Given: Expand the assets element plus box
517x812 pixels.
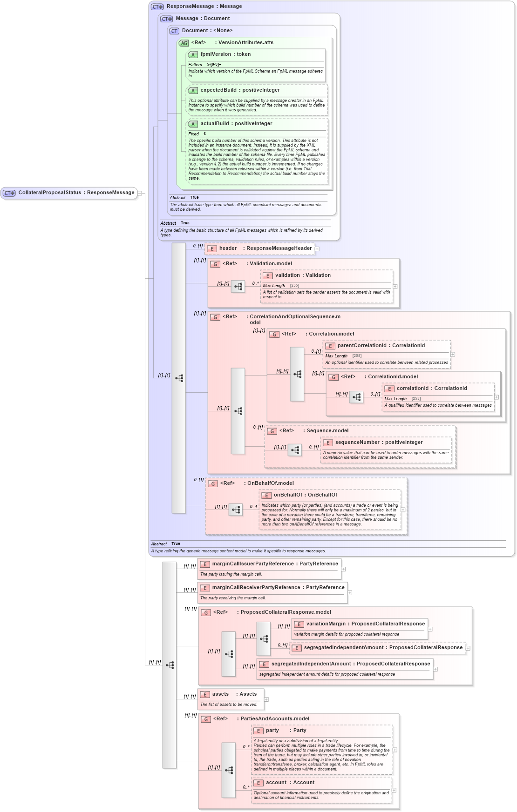Looking at the screenshot, I should [x=266, y=699].
